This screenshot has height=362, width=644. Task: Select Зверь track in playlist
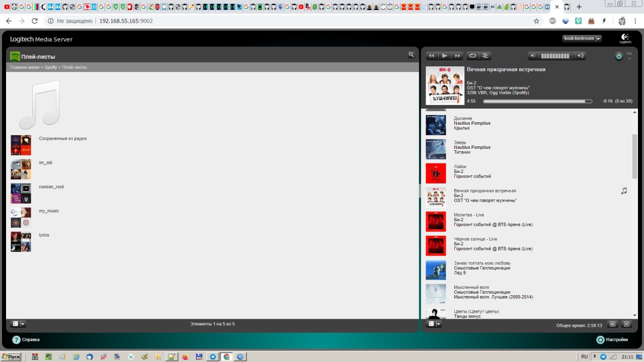(461, 142)
